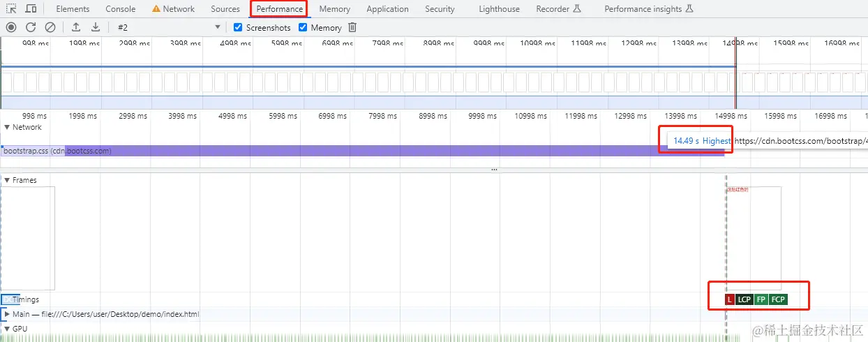Click the 5998 ms label in lower ruler

(x=282, y=116)
